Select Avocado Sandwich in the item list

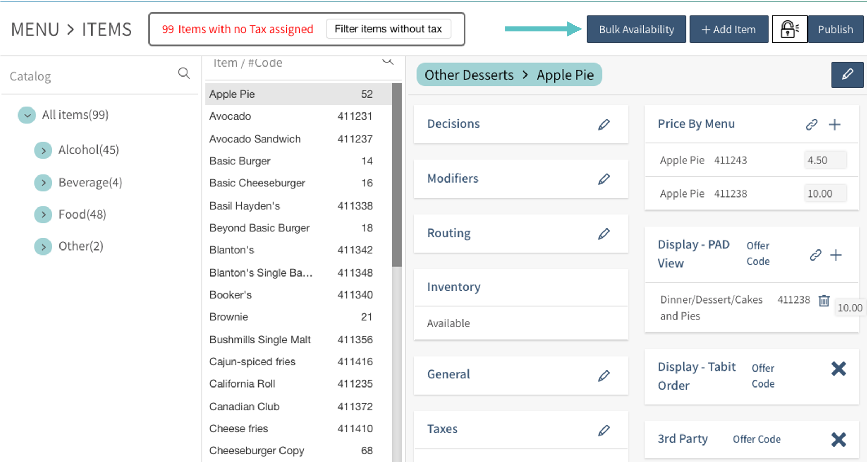[255, 139]
